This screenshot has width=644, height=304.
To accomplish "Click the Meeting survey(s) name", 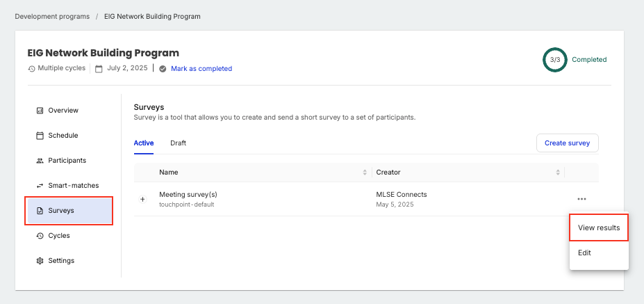I will tap(188, 195).
